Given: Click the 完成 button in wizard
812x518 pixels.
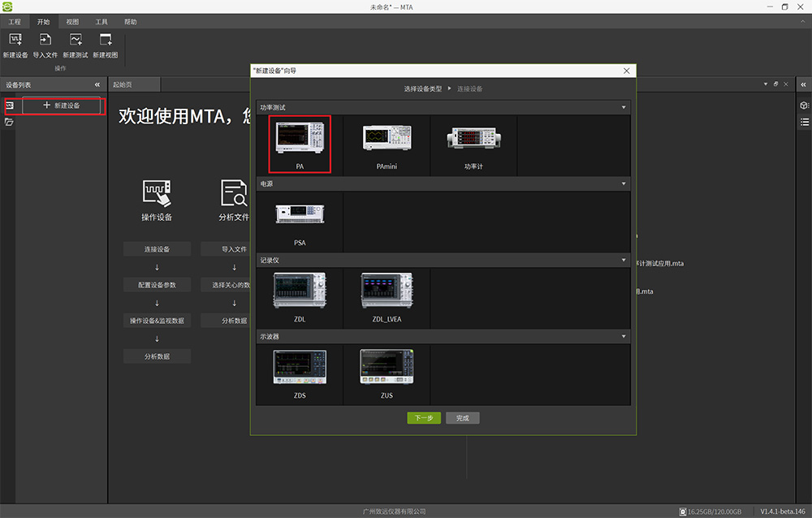Looking at the screenshot, I should 463,418.
